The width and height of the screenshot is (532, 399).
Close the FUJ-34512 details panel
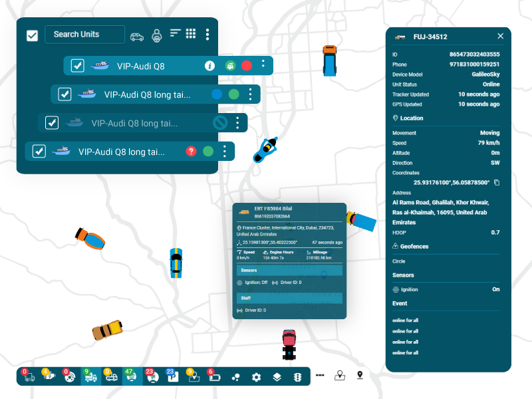[500, 36]
